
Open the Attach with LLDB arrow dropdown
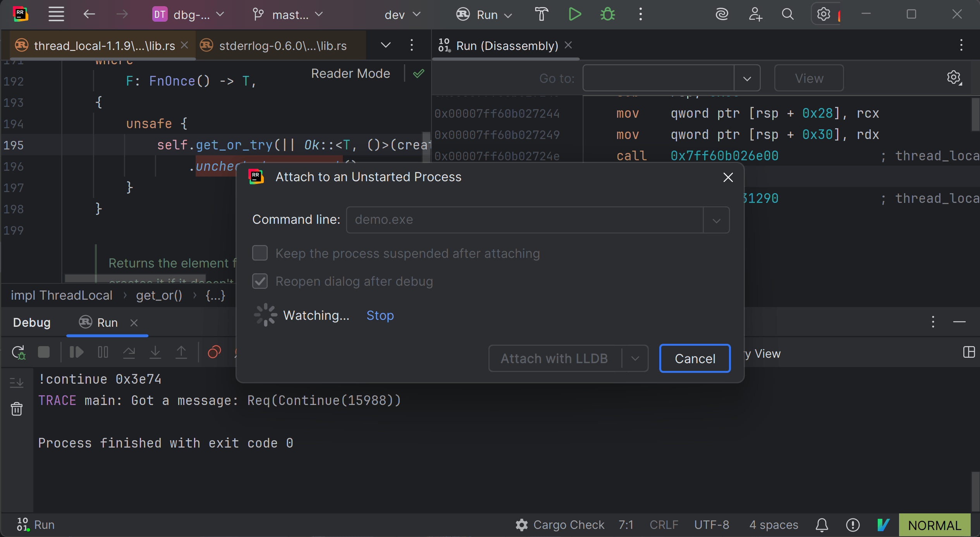pyautogui.click(x=635, y=359)
